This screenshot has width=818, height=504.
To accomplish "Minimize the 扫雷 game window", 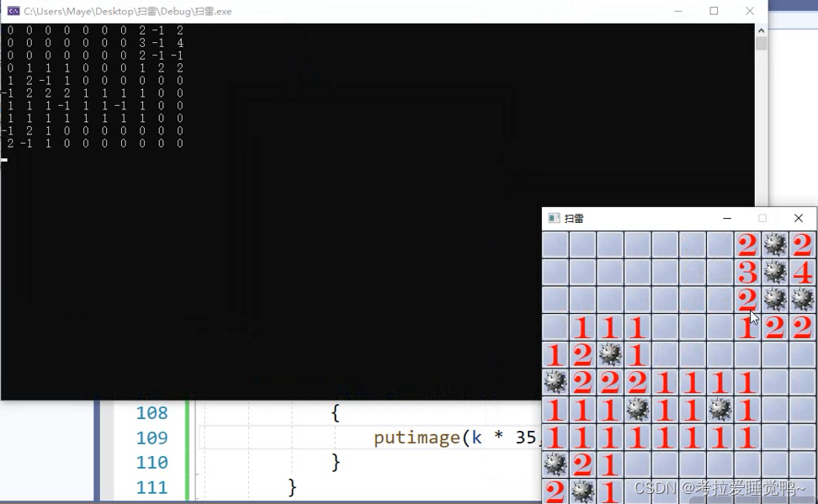I will click(727, 218).
